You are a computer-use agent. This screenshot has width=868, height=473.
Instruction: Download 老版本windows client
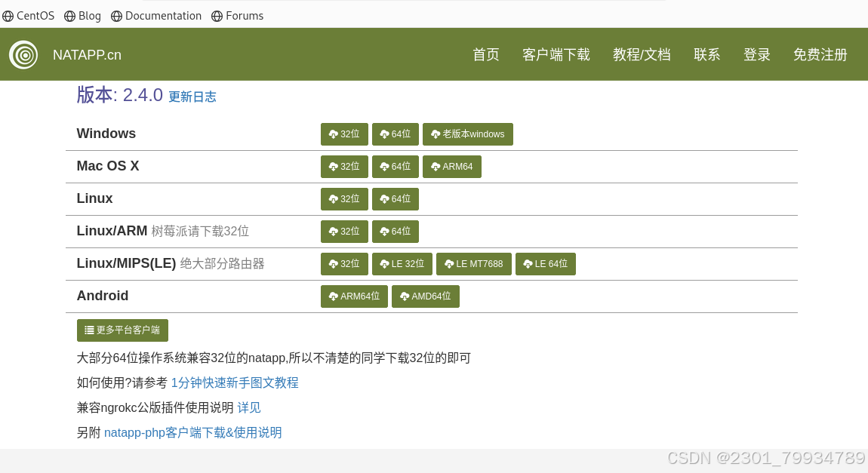[x=468, y=134]
